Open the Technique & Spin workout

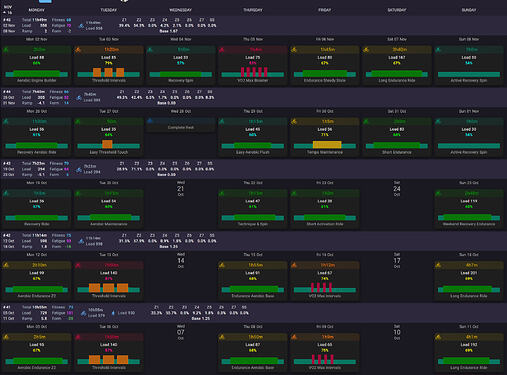(x=253, y=209)
